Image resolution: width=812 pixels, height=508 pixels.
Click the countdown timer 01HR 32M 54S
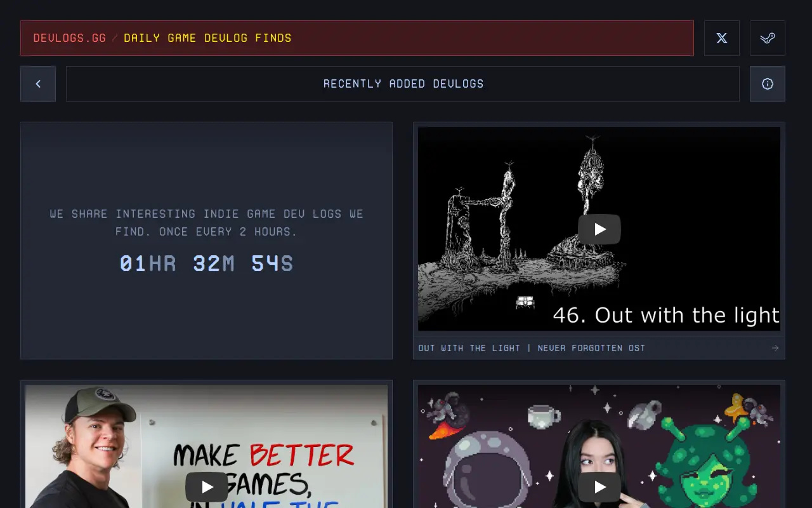point(207,264)
